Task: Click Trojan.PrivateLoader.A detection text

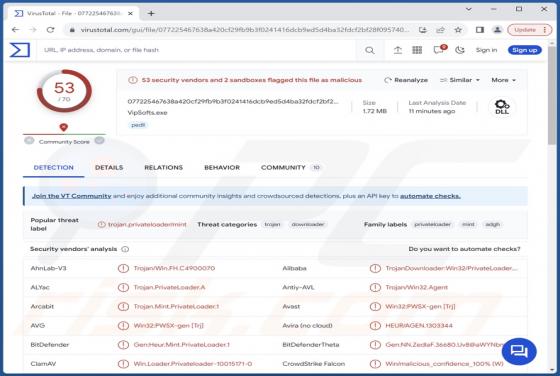Action: click(x=169, y=287)
